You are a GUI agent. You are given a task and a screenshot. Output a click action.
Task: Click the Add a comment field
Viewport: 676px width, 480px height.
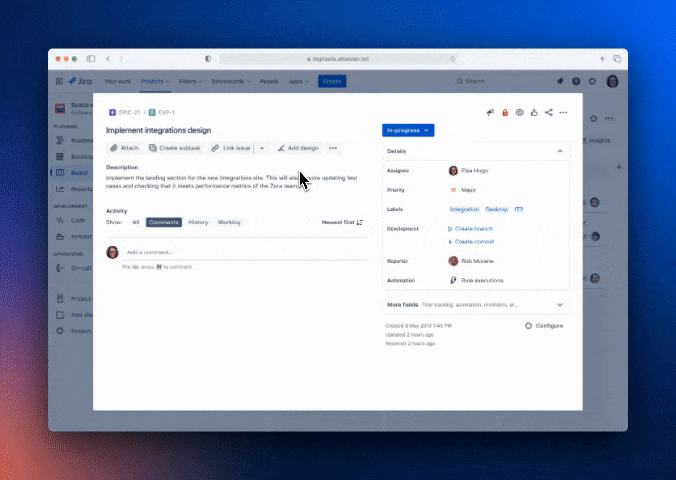pos(245,252)
